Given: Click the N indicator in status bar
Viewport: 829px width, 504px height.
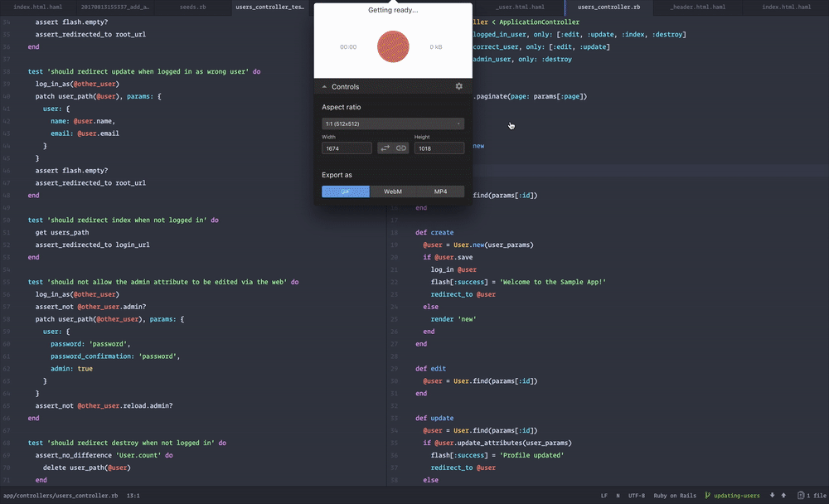Looking at the screenshot, I should tap(618, 496).
